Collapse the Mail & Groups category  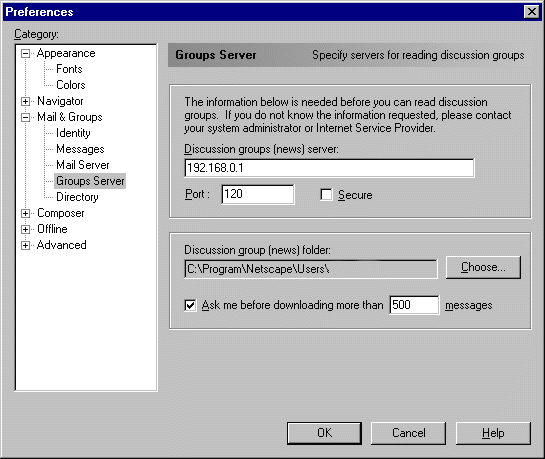click(25, 117)
